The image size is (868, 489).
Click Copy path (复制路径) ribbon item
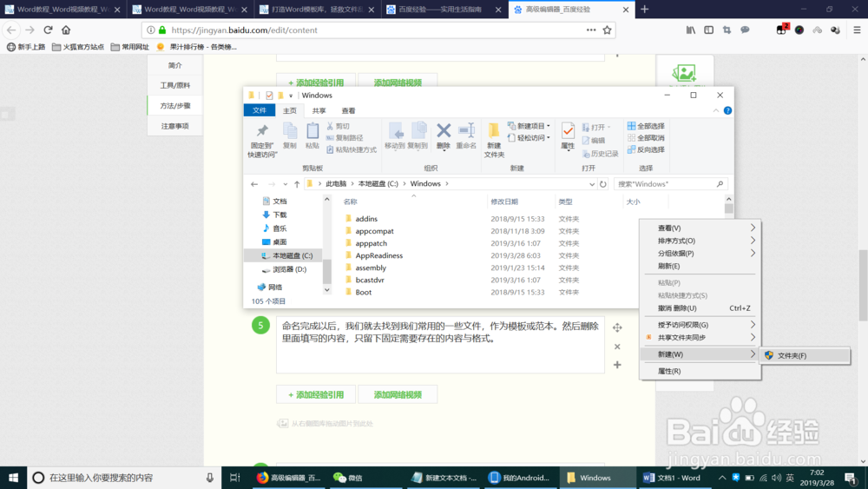[x=345, y=138]
